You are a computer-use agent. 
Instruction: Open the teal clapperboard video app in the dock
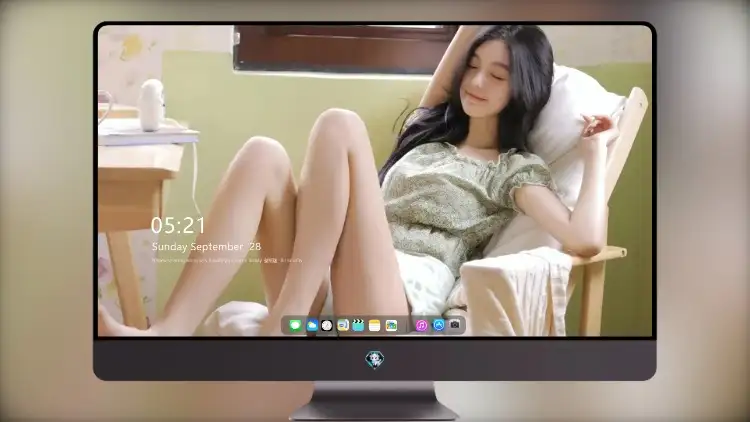point(358,326)
